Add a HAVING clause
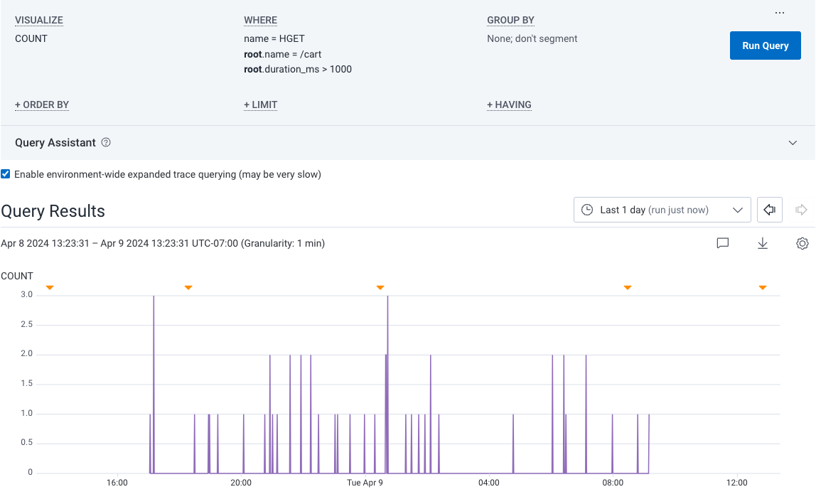816x504 pixels. [509, 104]
